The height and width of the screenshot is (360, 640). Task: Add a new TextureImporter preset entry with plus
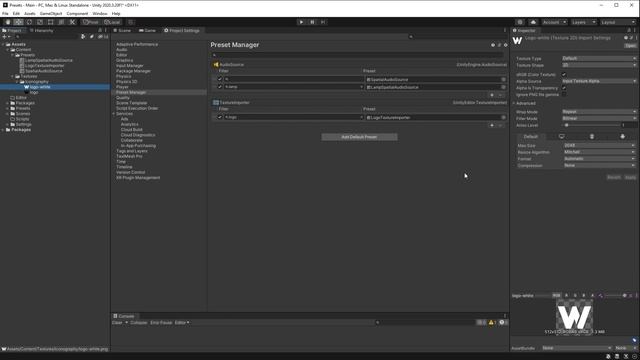tap(492, 125)
